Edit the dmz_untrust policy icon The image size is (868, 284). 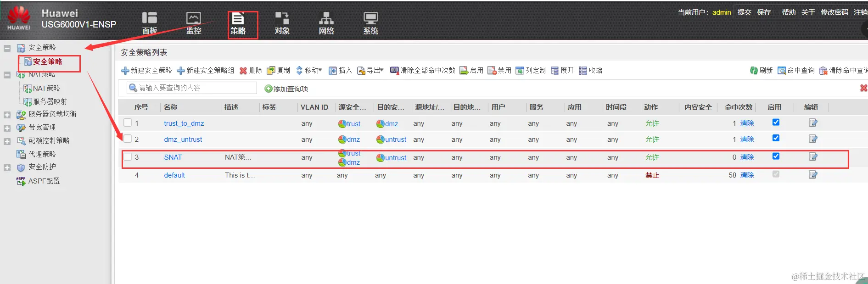[x=812, y=139]
